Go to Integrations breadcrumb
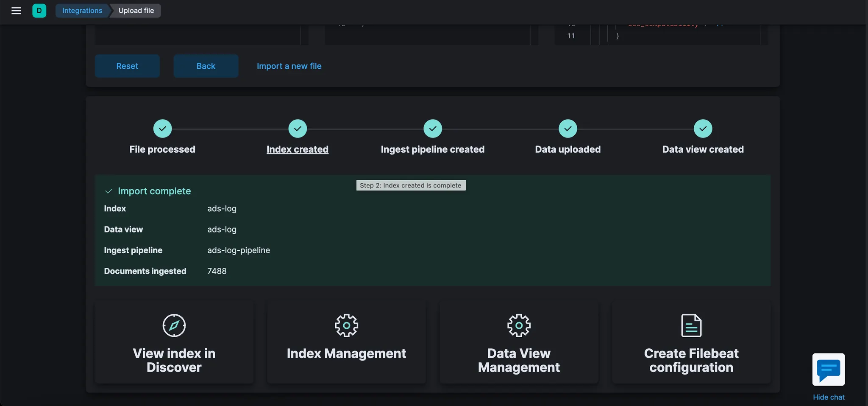This screenshot has width=868, height=406. (x=82, y=11)
